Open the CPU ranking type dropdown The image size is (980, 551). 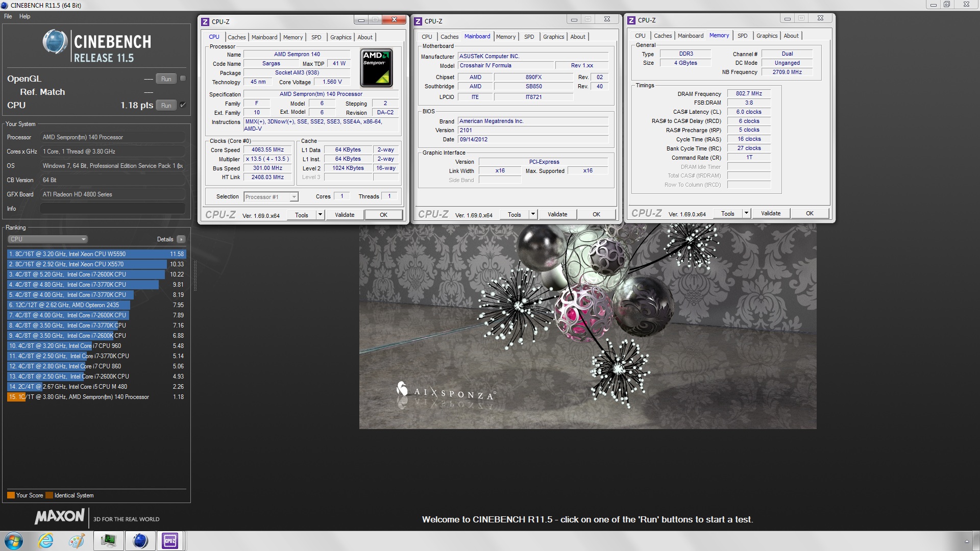(x=47, y=239)
